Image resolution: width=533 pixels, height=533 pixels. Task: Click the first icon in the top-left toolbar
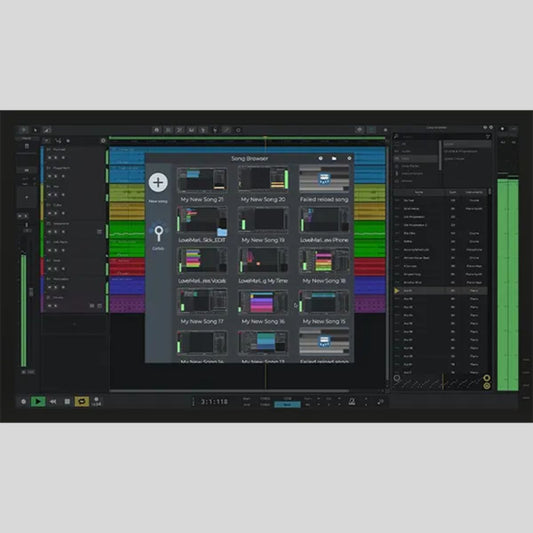(23, 130)
